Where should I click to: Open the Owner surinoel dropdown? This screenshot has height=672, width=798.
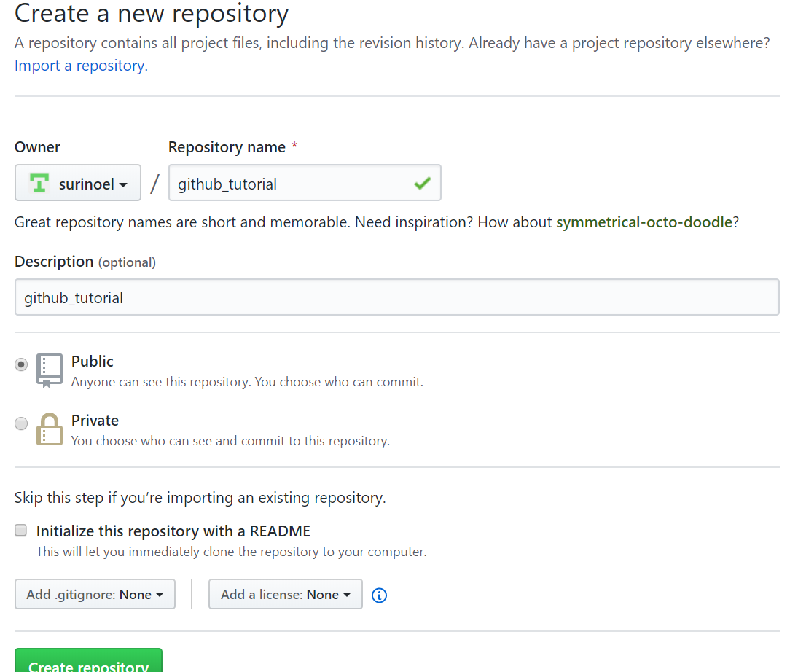click(x=78, y=183)
